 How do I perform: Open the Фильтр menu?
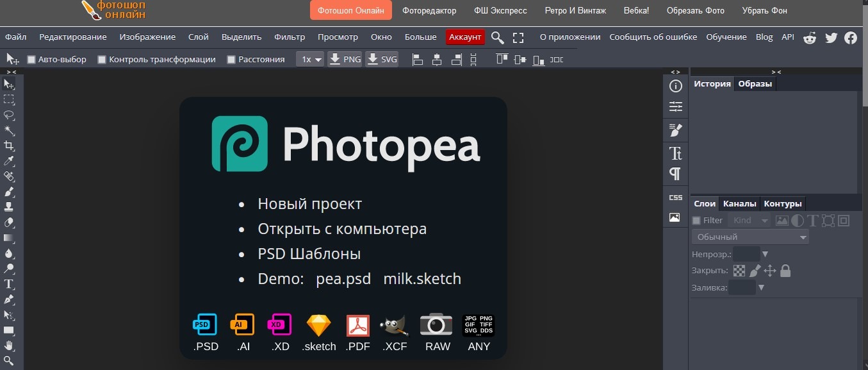(x=290, y=37)
